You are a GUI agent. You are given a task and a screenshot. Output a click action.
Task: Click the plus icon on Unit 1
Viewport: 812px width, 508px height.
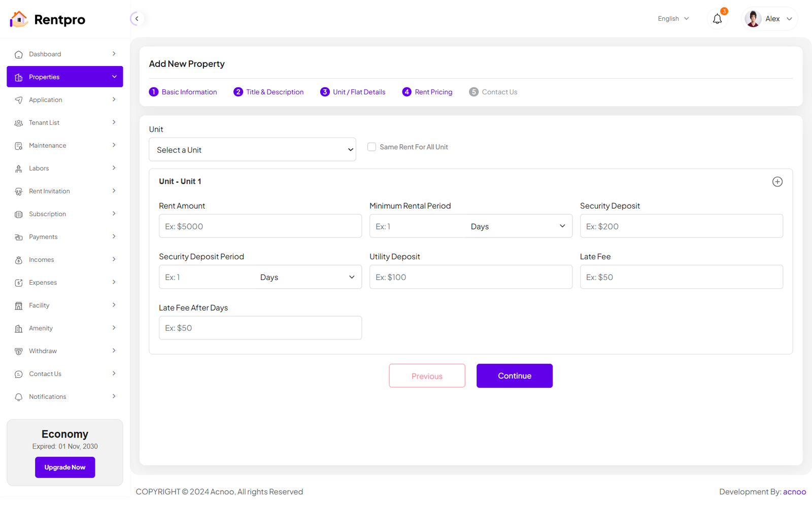777,182
